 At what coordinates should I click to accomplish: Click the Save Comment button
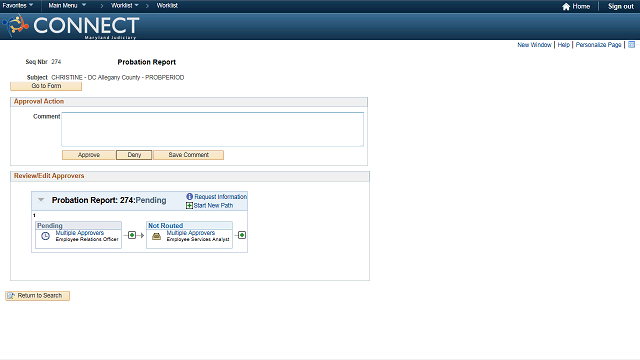point(188,155)
